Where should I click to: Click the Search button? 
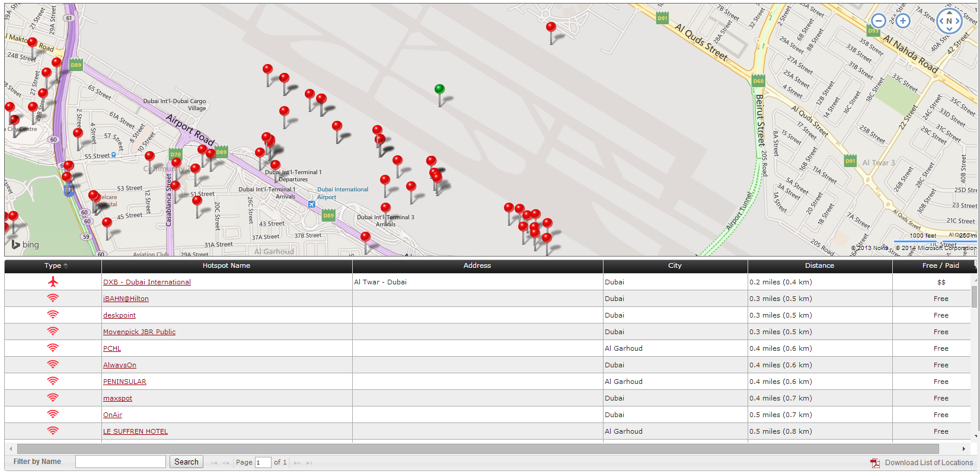pyautogui.click(x=186, y=462)
